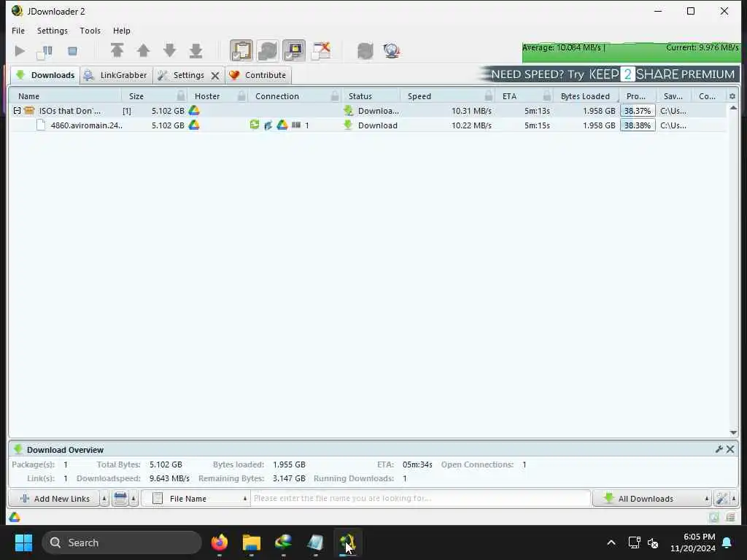Image resolution: width=747 pixels, height=560 pixels.
Task: Click the grey reconnect icon
Action: (x=365, y=51)
